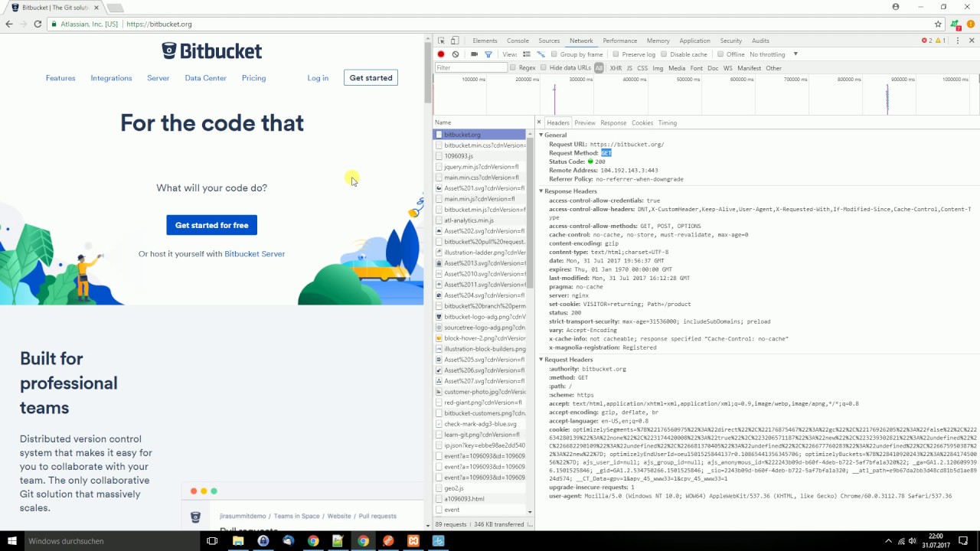
Task: Click the green extension icon in Chrome toolbar
Action: pyautogui.click(x=955, y=24)
